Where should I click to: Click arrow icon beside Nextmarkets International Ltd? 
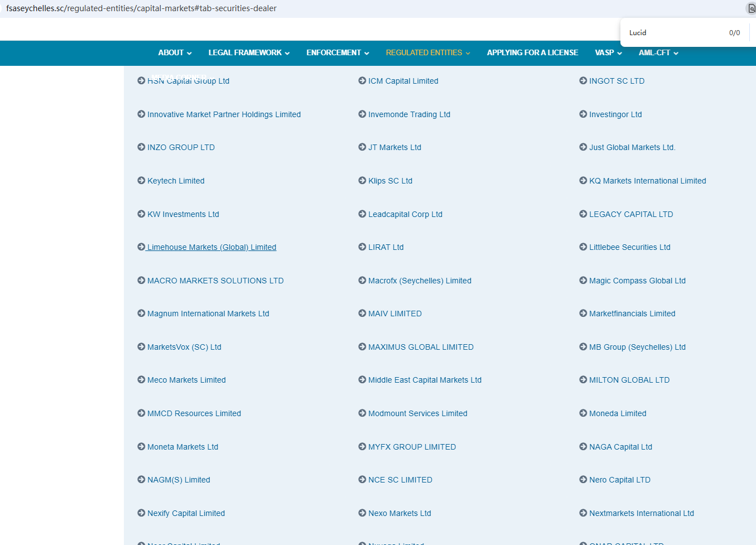click(x=583, y=513)
